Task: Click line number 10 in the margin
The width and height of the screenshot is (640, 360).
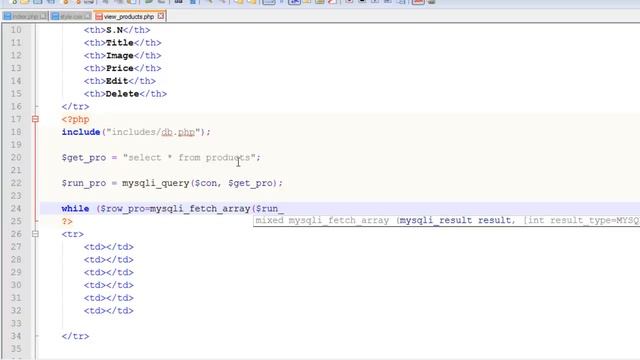Action: pyautogui.click(x=16, y=30)
